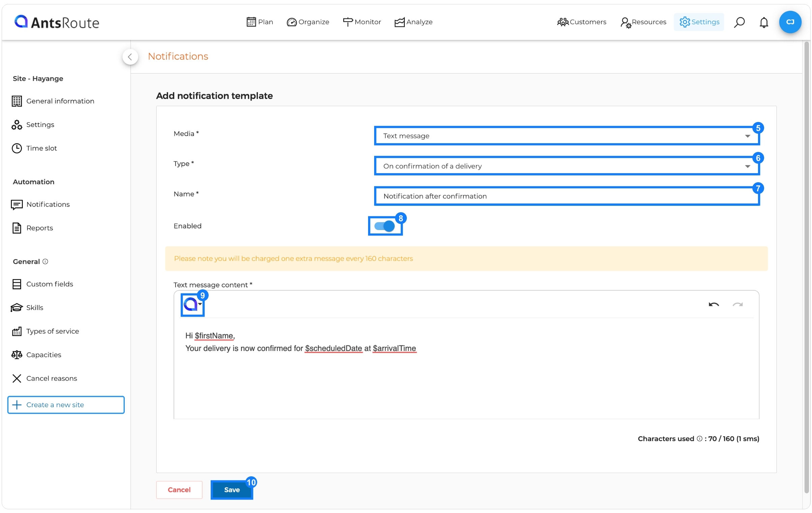Open Skills settings
The width and height of the screenshot is (812, 513).
pyautogui.click(x=28, y=308)
